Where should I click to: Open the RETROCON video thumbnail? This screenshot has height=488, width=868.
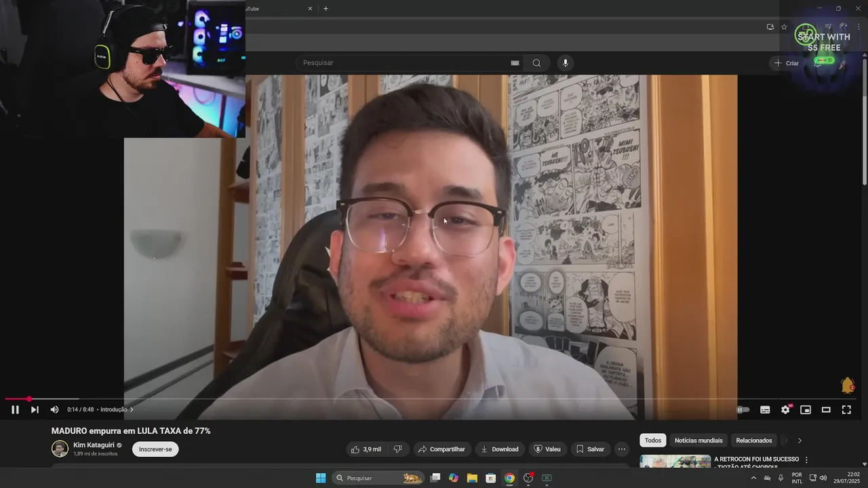[675, 462]
